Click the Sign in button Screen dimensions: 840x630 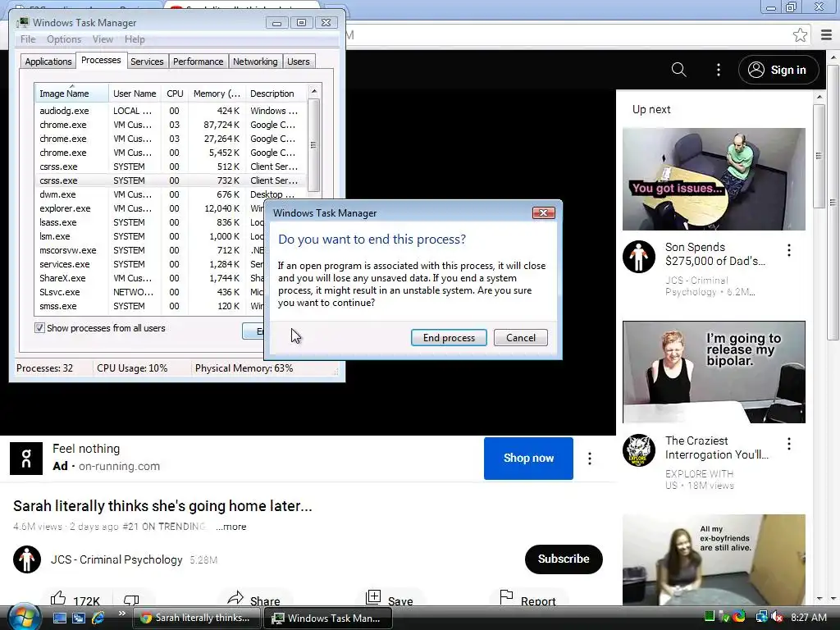click(778, 70)
